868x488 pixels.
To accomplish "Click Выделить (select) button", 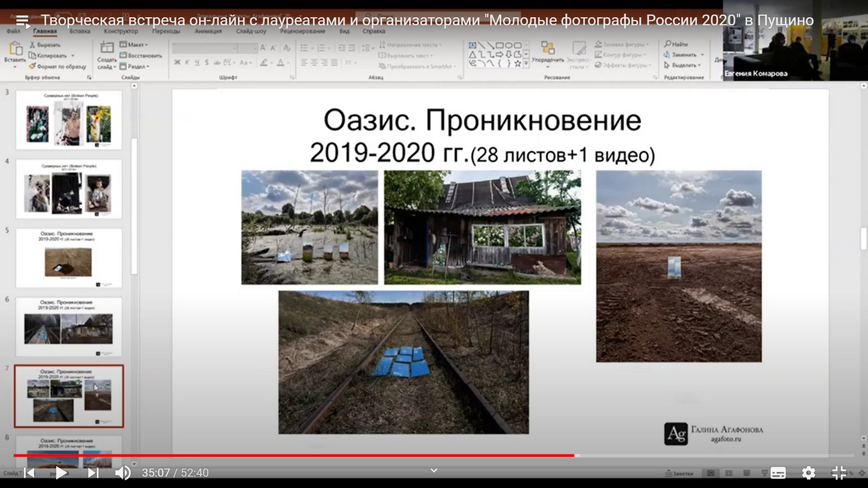I will 682,65.
